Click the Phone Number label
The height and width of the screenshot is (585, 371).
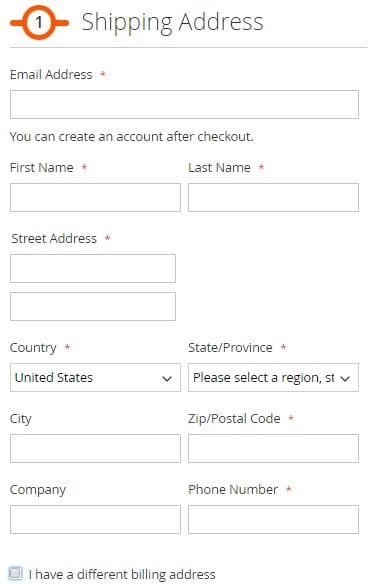point(233,489)
